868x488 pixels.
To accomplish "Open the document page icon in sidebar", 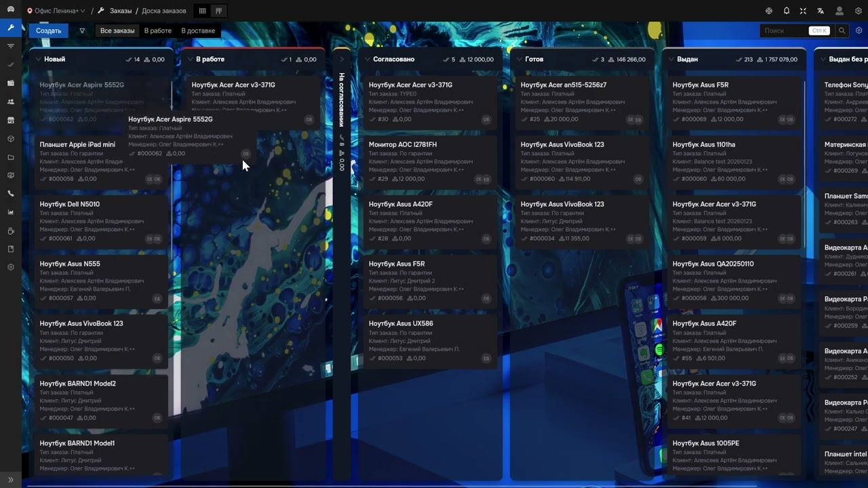I will click(10, 249).
